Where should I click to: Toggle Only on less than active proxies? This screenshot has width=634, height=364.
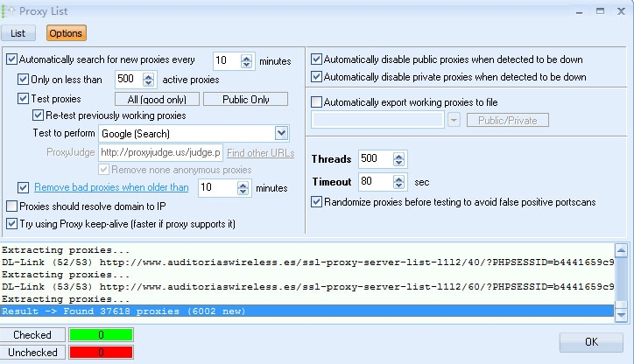(23, 79)
